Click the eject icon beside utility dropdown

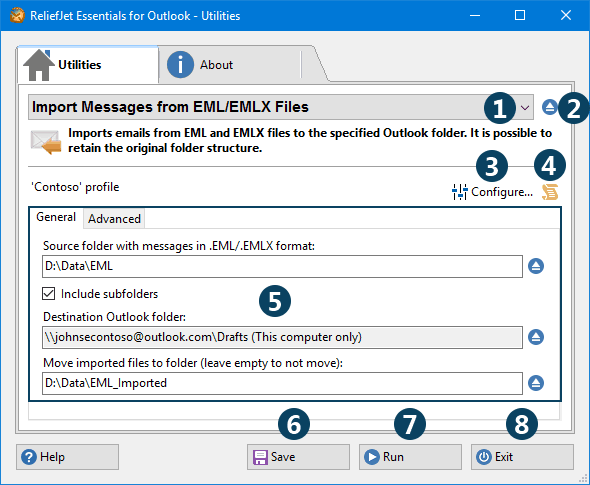point(549,107)
